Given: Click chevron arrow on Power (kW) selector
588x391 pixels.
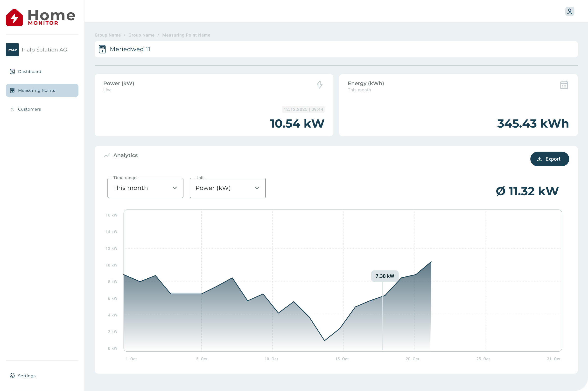Looking at the screenshot, I should click(x=257, y=188).
